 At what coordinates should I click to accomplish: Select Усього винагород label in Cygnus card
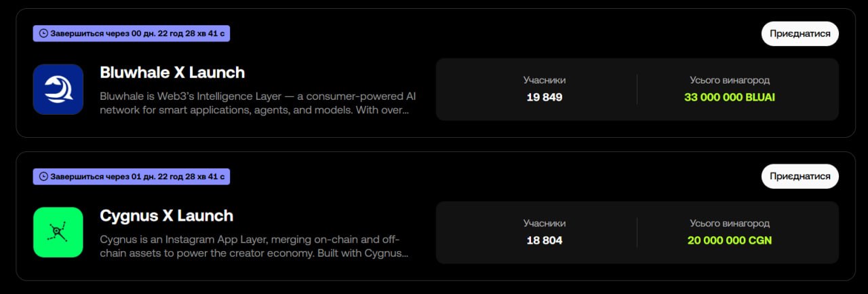tap(730, 223)
